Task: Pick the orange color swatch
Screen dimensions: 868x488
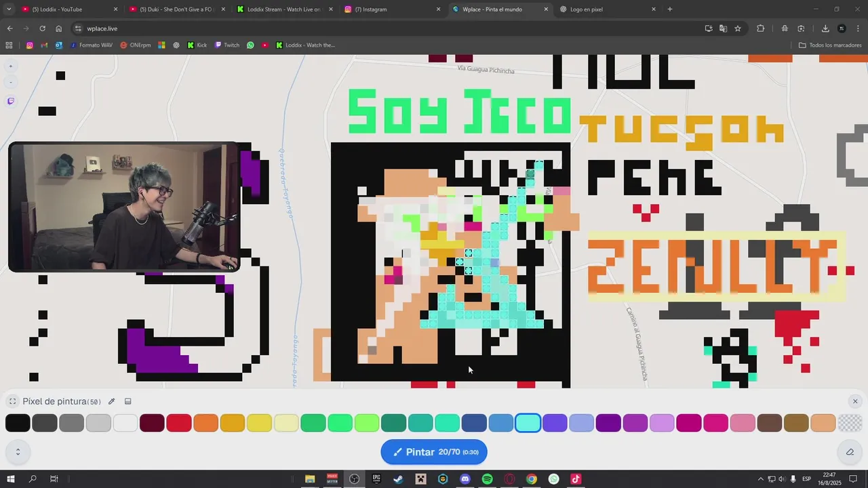Action: point(205,423)
